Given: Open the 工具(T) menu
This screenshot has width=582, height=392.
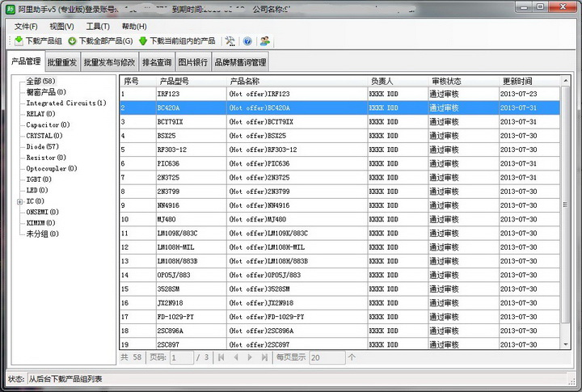Looking at the screenshot, I should coord(98,26).
